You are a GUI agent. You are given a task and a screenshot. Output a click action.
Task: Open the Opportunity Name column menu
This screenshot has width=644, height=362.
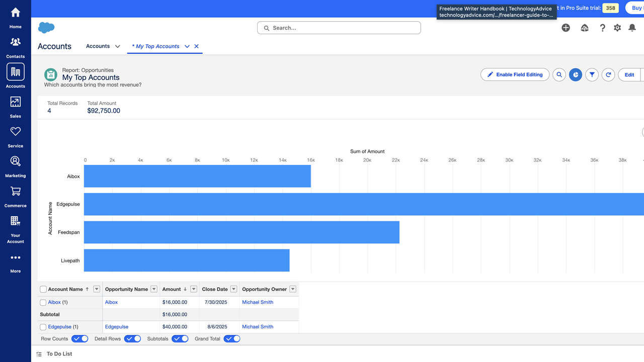pyautogui.click(x=154, y=289)
